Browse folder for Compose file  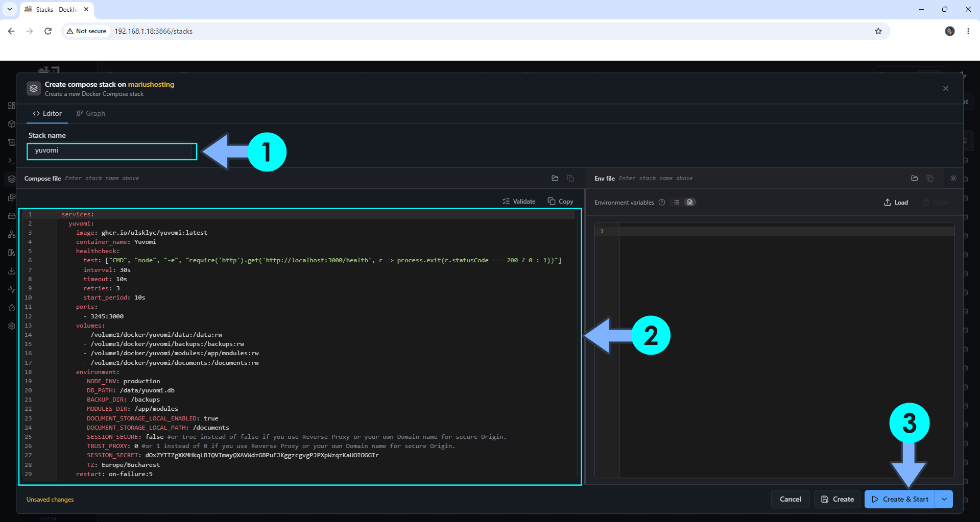click(x=555, y=178)
